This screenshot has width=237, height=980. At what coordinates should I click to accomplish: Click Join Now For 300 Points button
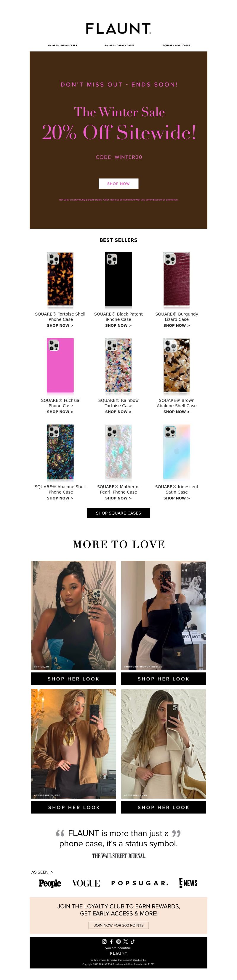point(119,925)
